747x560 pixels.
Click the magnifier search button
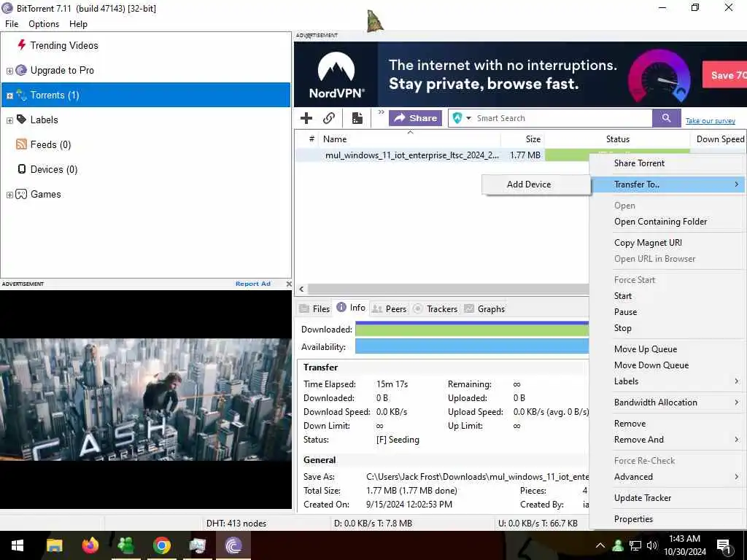667,118
